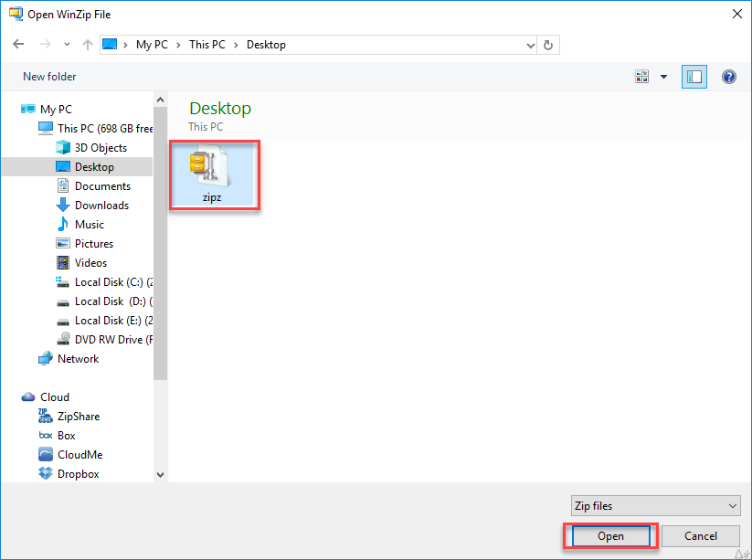The image size is (752, 560).
Task: Click the Local Disk (C:) drive icon
Action: [63, 282]
